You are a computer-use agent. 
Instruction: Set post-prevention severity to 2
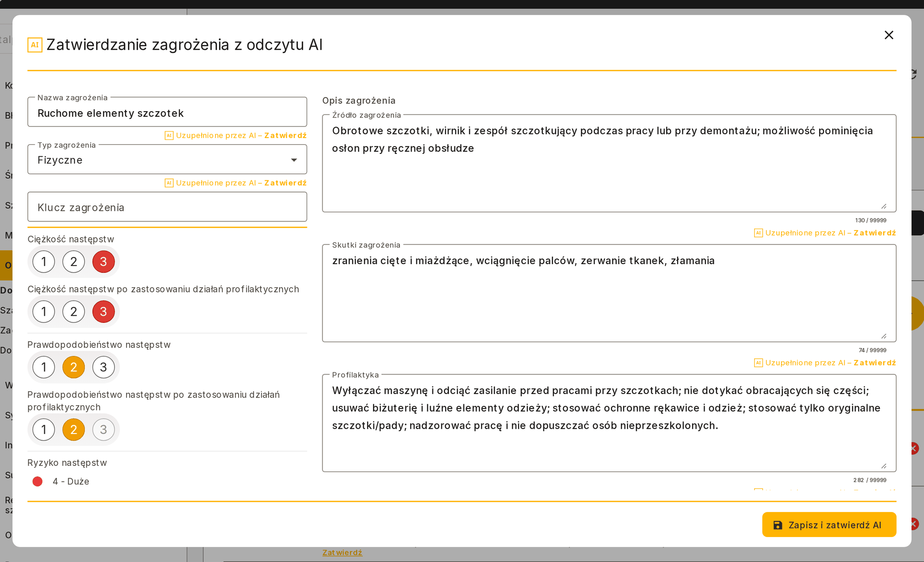74,312
